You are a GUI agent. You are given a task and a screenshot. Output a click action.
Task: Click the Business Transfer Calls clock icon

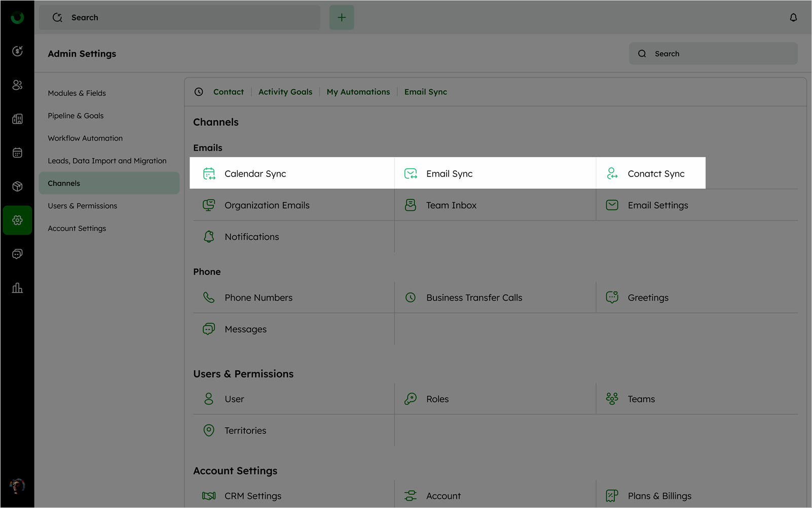pyautogui.click(x=411, y=298)
